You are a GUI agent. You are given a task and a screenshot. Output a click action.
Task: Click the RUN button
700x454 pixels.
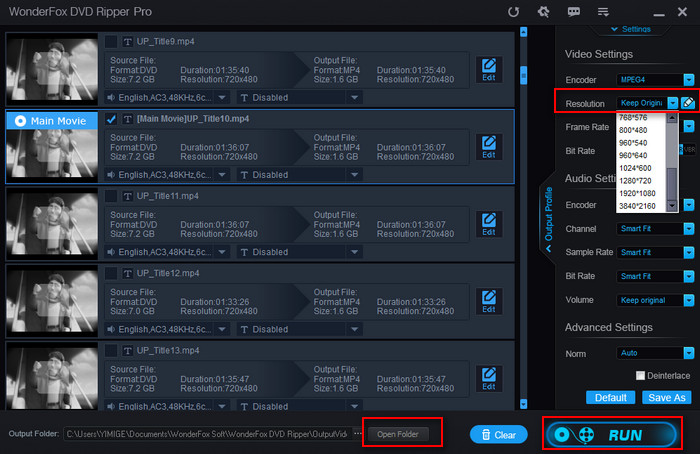coord(612,434)
